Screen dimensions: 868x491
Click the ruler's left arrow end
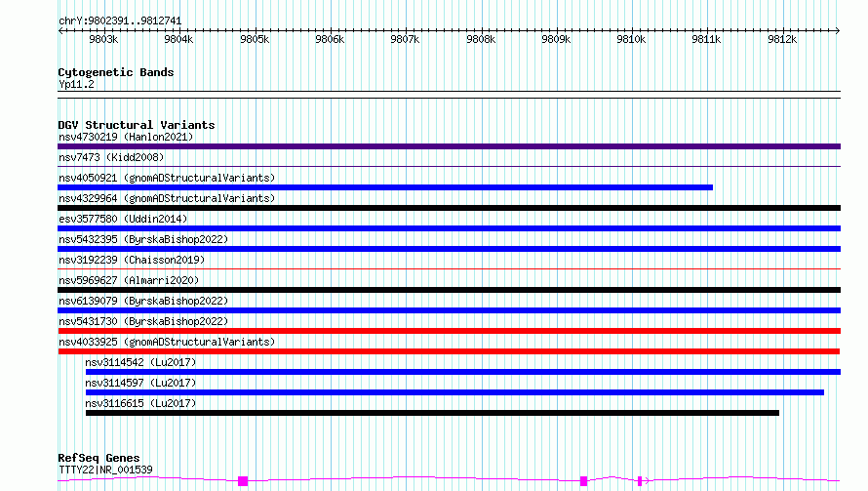tap(60, 30)
